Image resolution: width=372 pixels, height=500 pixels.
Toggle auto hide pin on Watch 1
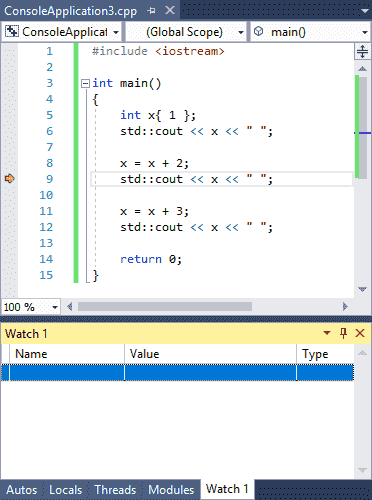click(343, 333)
